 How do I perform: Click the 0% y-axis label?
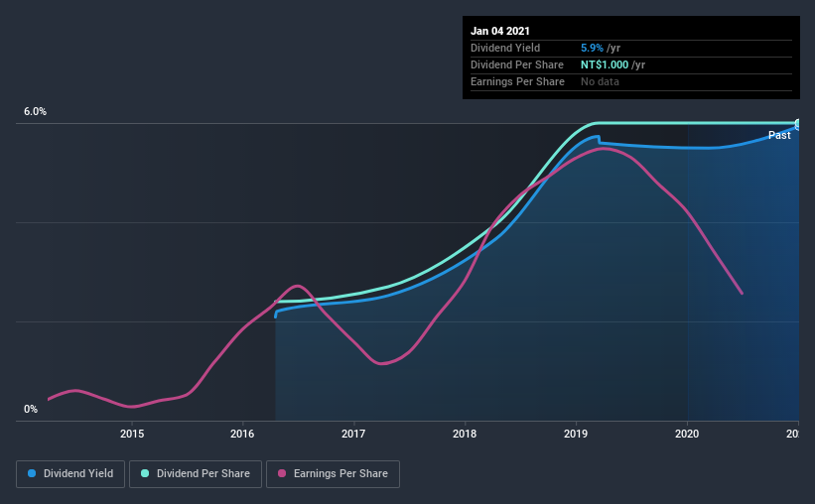point(31,409)
